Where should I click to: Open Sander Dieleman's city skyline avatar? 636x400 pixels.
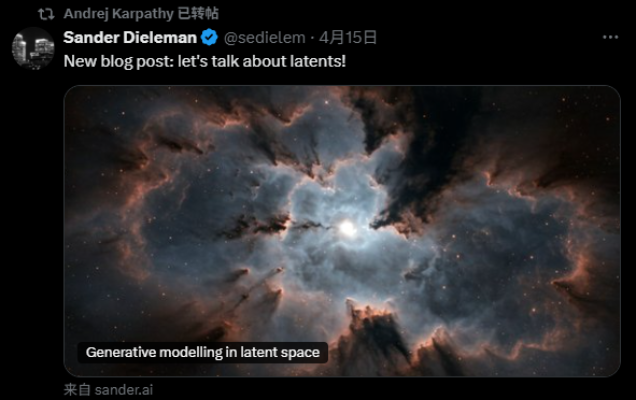tap(33, 48)
